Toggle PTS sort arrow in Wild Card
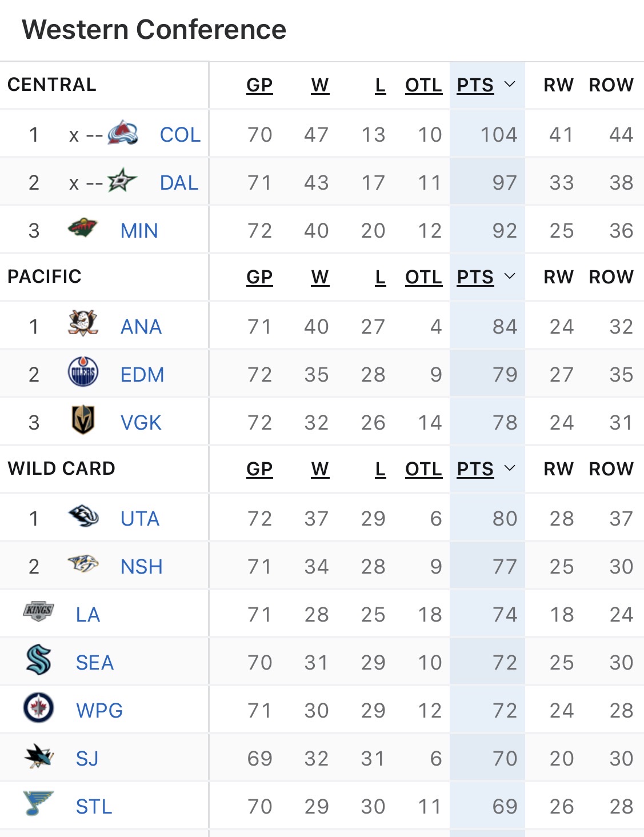 [510, 468]
